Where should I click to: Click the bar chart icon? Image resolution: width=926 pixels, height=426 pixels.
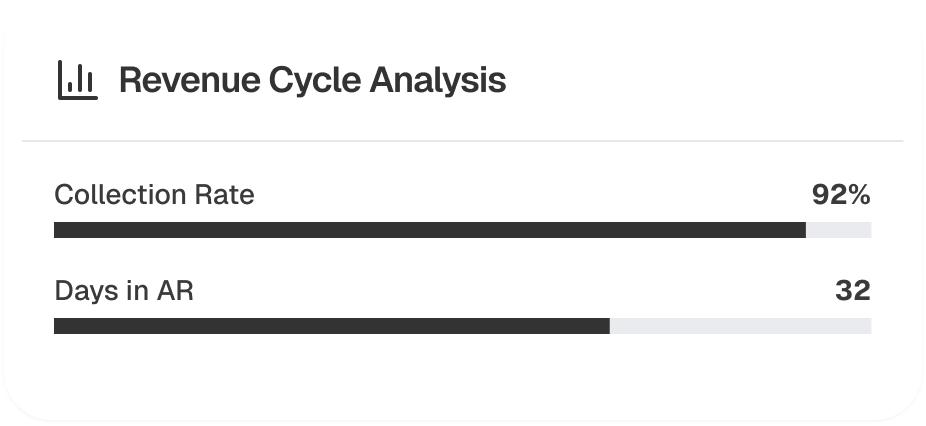coord(76,81)
